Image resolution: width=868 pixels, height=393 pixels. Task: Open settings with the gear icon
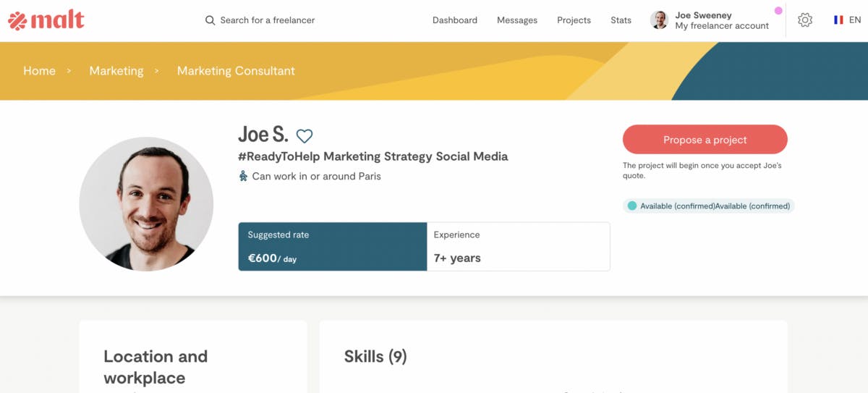click(x=805, y=20)
